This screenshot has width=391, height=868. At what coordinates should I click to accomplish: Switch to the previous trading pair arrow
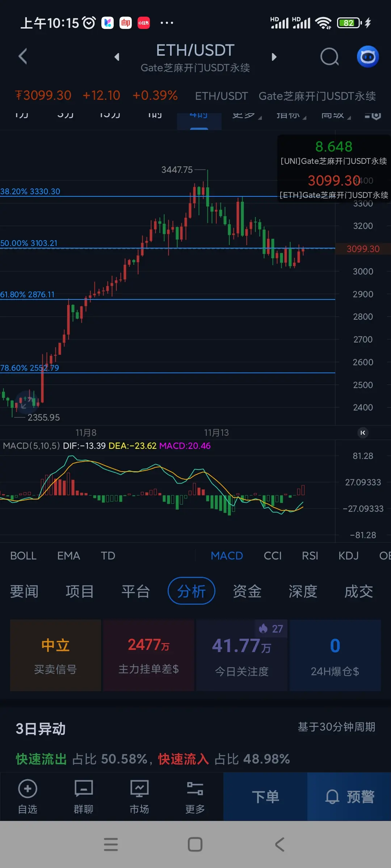click(x=117, y=57)
